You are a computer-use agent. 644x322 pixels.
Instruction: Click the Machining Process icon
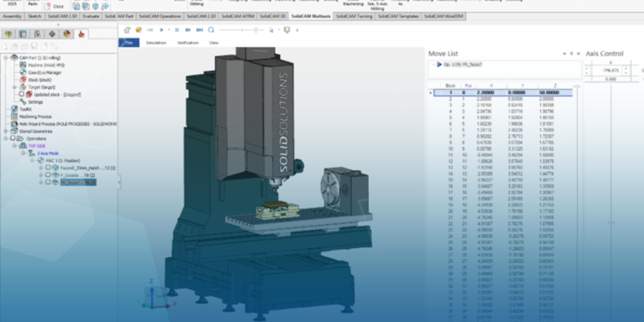pos(14,117)
